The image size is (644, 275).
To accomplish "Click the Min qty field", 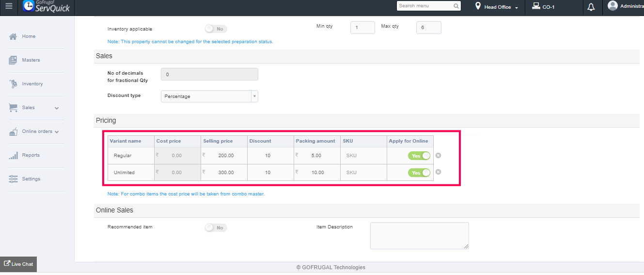I will pyautogui.click(x=362, y=28).
